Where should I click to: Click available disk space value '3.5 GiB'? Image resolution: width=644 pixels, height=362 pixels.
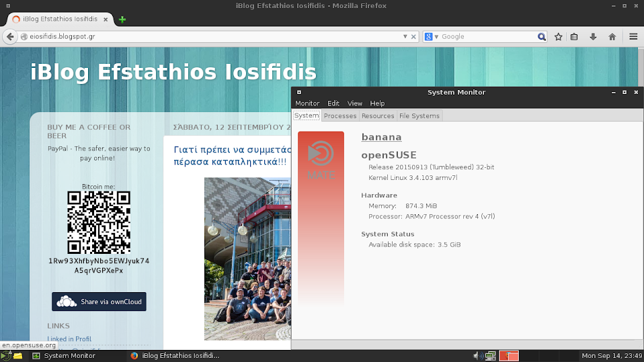pos(449,244)
